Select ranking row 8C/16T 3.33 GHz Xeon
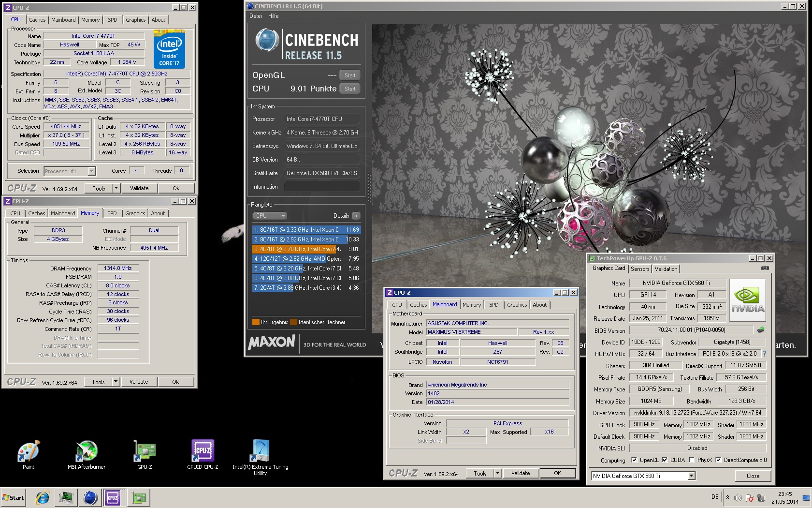Screen dimensions: 812x508 click(306, 230)
